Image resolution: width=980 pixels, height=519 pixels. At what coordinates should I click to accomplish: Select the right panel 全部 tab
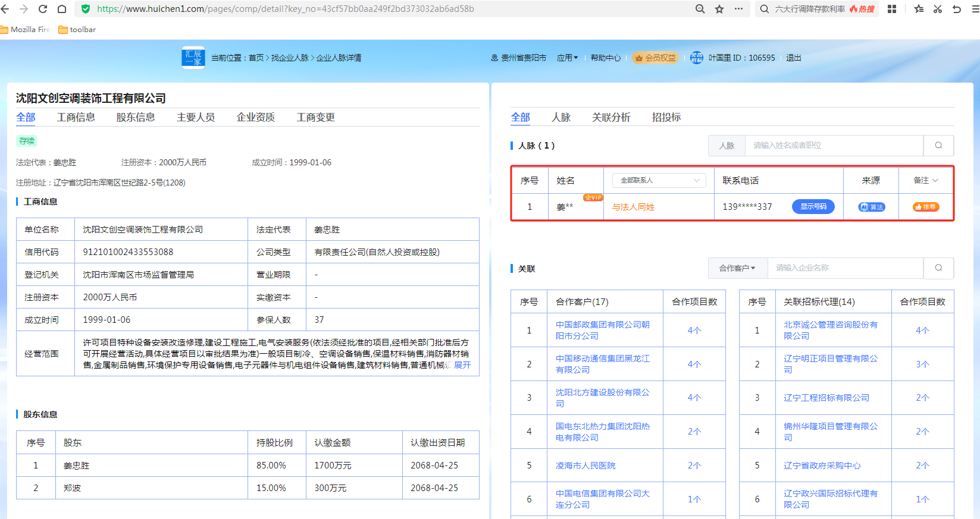[521, 117]
